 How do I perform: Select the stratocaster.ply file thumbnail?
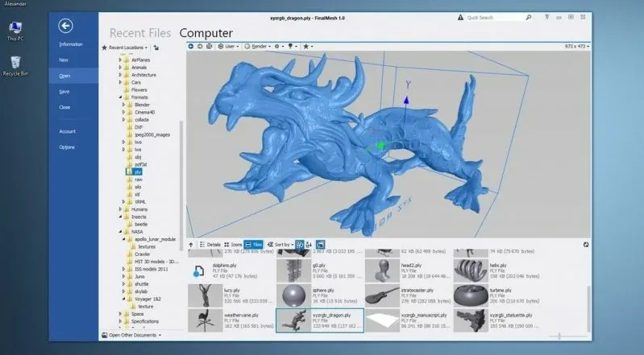point(382,295)
